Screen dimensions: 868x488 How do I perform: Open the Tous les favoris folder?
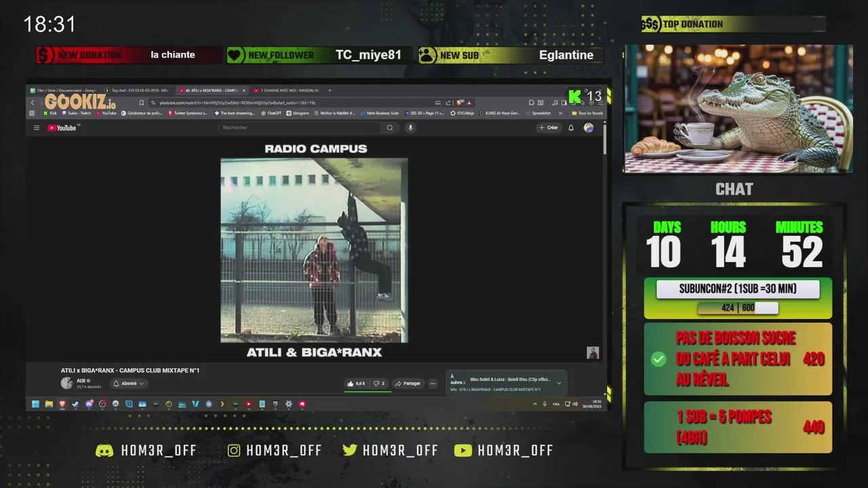pos(587,113)
